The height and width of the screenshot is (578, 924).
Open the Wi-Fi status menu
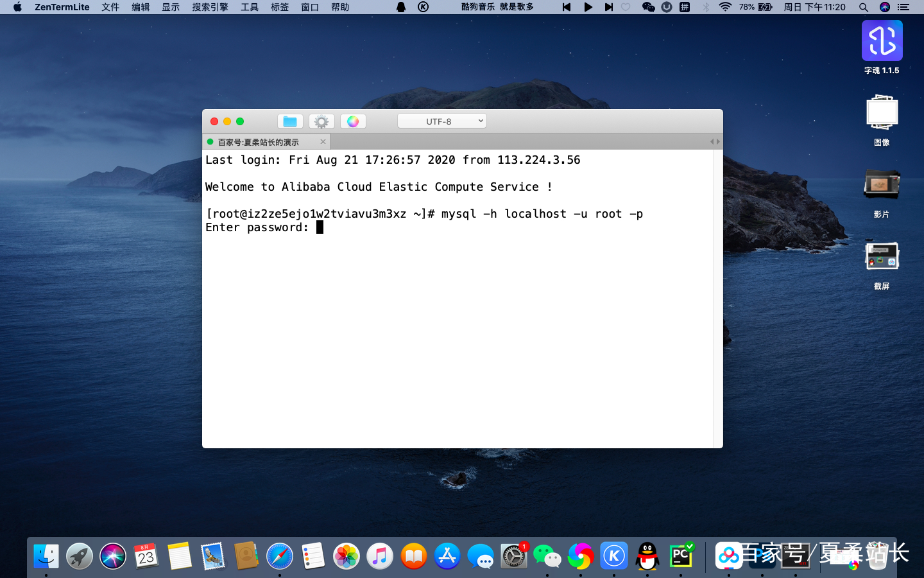pos(725,7)
